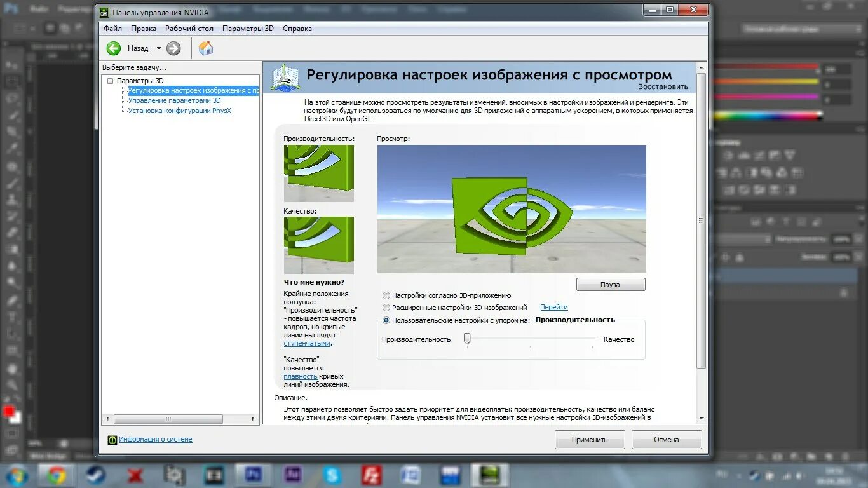The width and height of the screenshot is (868, 488).
Task: Open the Информация о системе link
Action: click(x=156, y=439)
